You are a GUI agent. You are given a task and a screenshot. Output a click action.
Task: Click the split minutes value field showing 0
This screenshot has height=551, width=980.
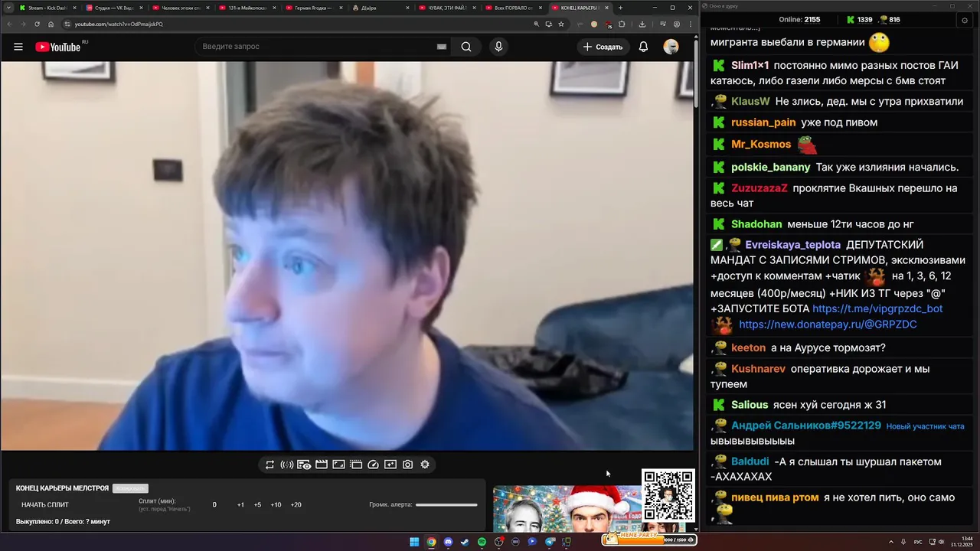tap(214, 505)
